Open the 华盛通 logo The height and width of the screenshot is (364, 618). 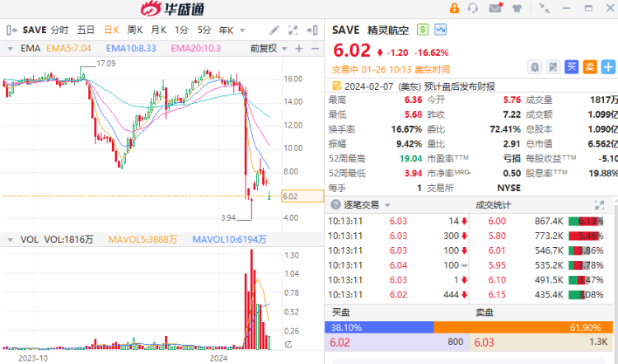click(173, 8)
